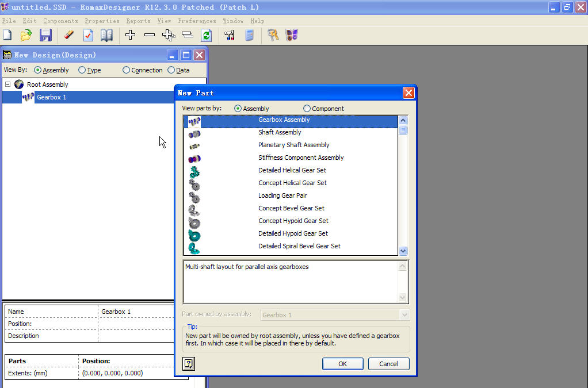Select View parts by Component radio

point(307,108)
